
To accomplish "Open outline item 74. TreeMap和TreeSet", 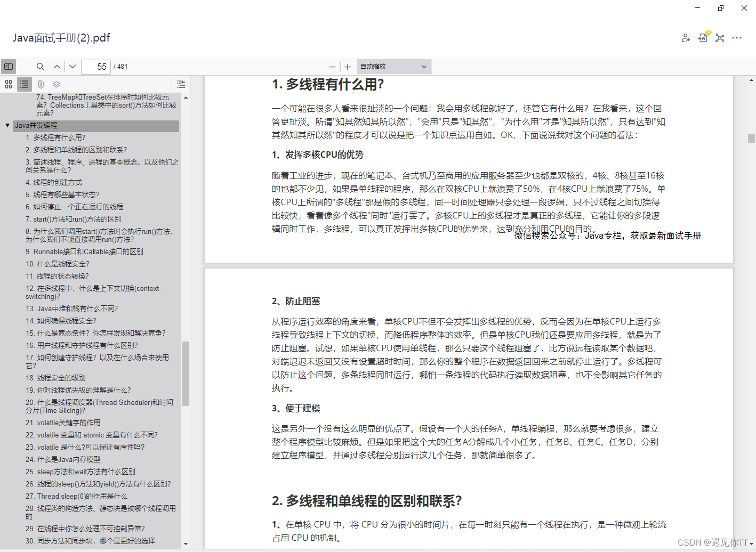I will 107,105.
